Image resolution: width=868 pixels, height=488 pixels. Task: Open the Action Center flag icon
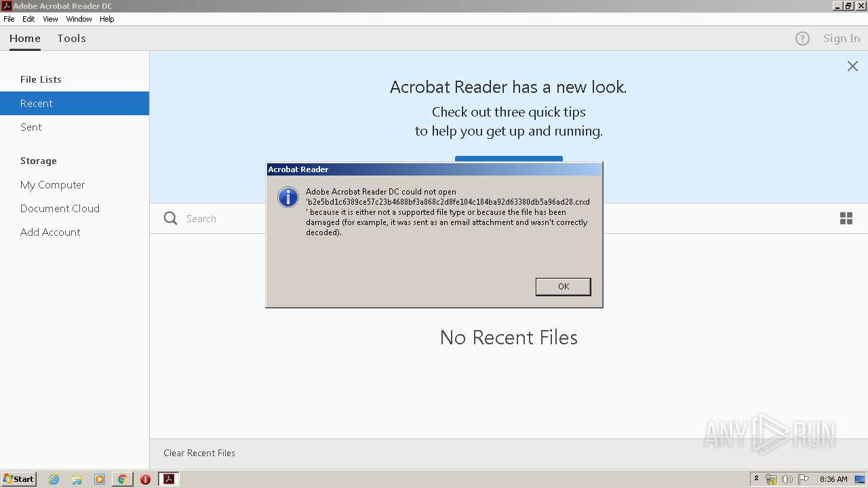click(803, 479)
